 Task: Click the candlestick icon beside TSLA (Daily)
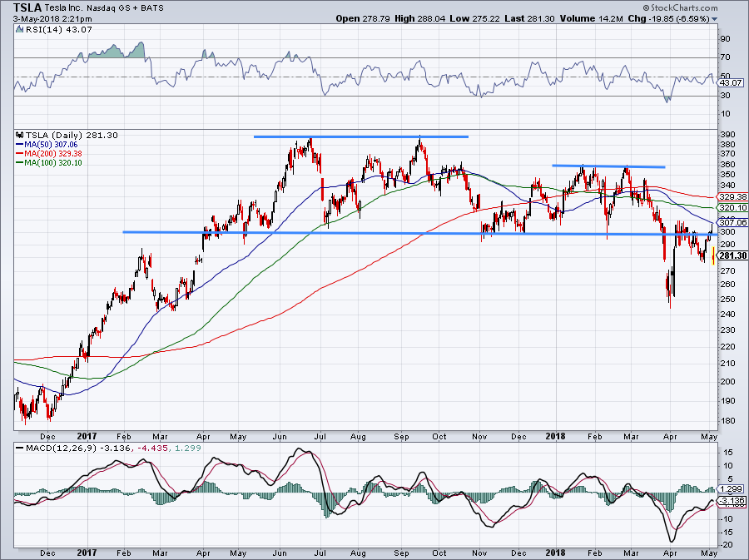pos(19,135)
